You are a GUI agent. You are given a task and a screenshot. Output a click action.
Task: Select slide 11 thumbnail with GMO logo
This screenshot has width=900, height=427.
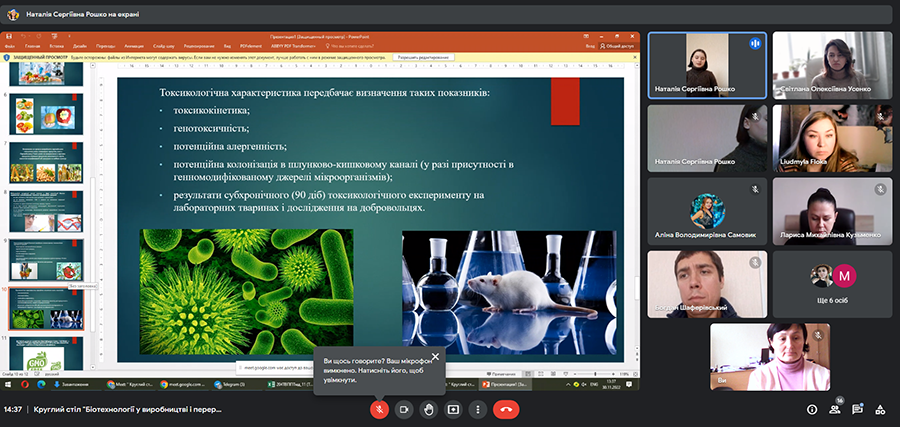[45, 354]
